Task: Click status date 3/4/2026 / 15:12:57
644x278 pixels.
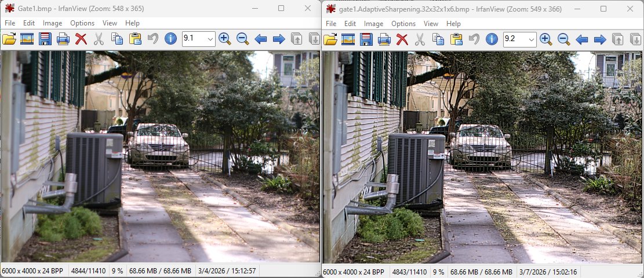Action: point(227,271)
